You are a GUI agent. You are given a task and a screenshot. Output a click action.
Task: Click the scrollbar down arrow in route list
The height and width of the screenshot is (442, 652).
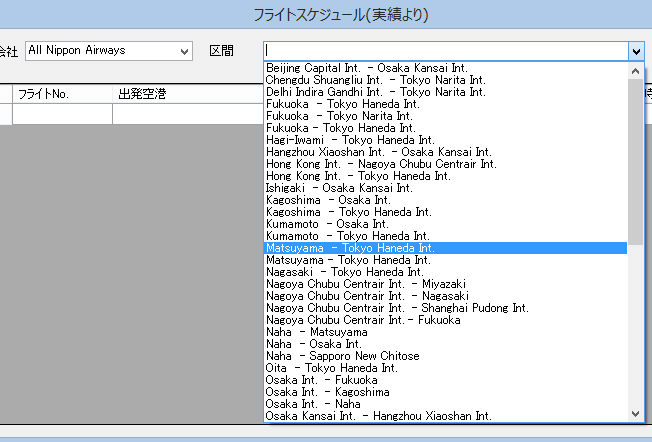click(x=636, y=413)
